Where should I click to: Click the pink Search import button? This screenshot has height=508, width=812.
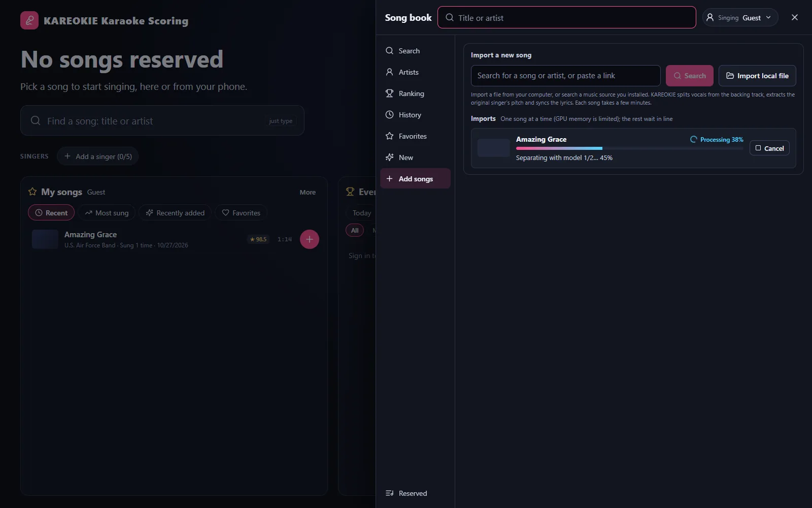689,76
